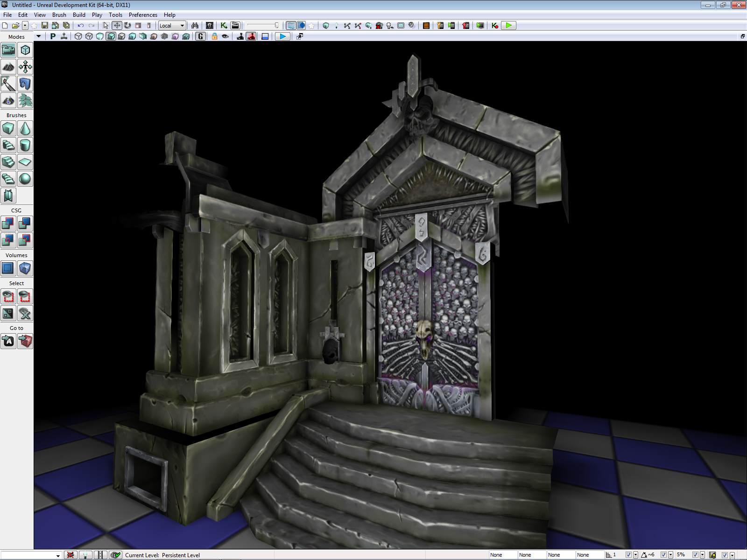Switch viewport to Lit view mode

coord(111,36)
